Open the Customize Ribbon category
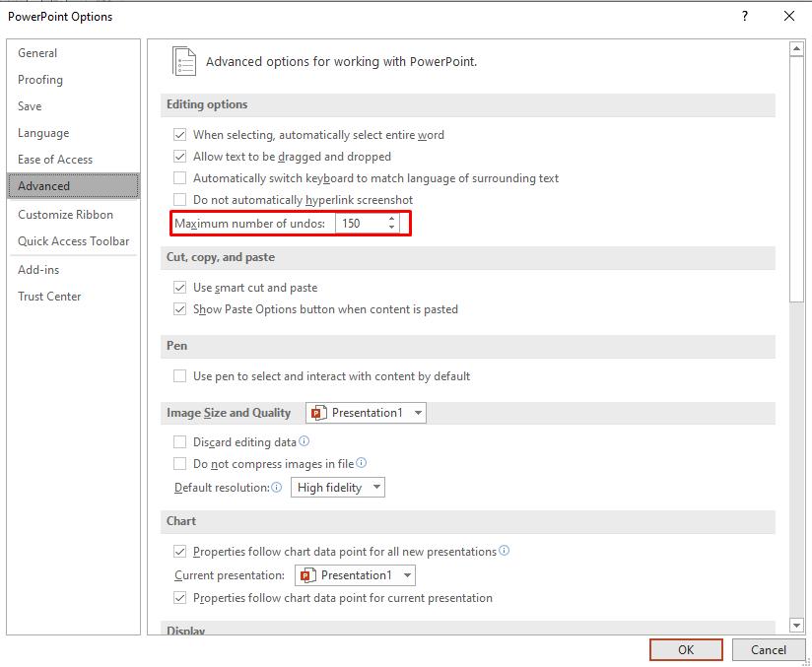 pos(65,215)
